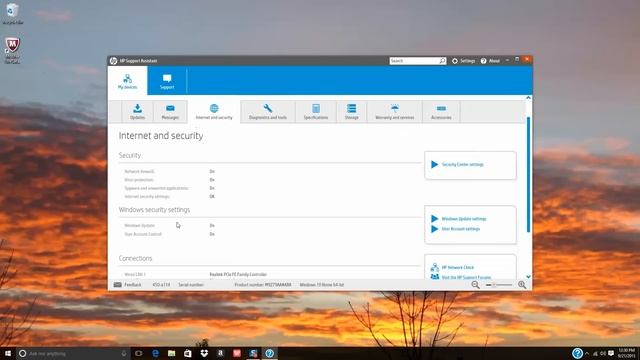
Task: Adjust the zoom level slider
Action: click(x=499, y=284)
